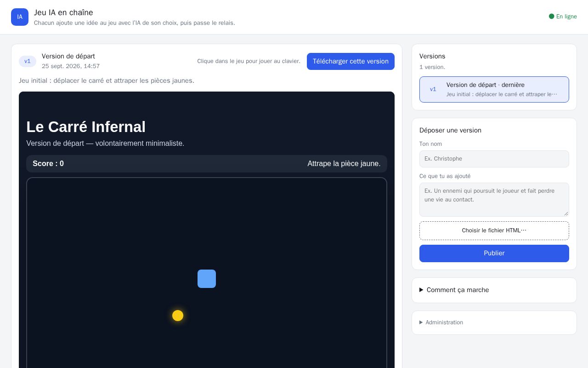Screen dimensions: 588x368
Task: Expand the Administration section
Action: point(441,322)
